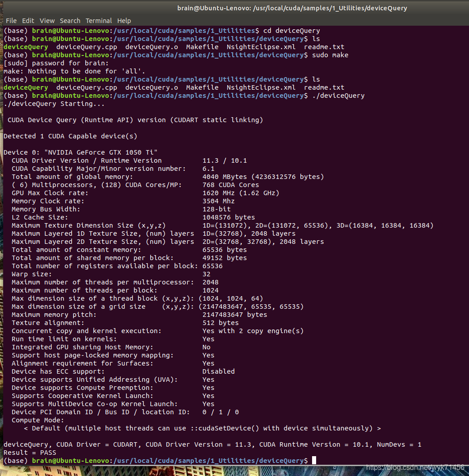
Task: Click 'Total number of registers available per block' label
Action: 105,266
